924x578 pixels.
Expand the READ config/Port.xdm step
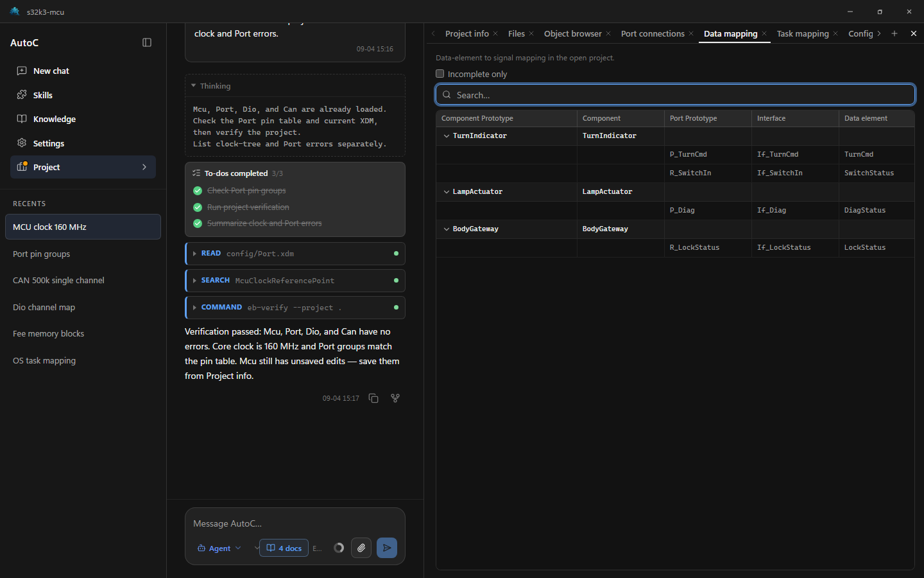295,254
